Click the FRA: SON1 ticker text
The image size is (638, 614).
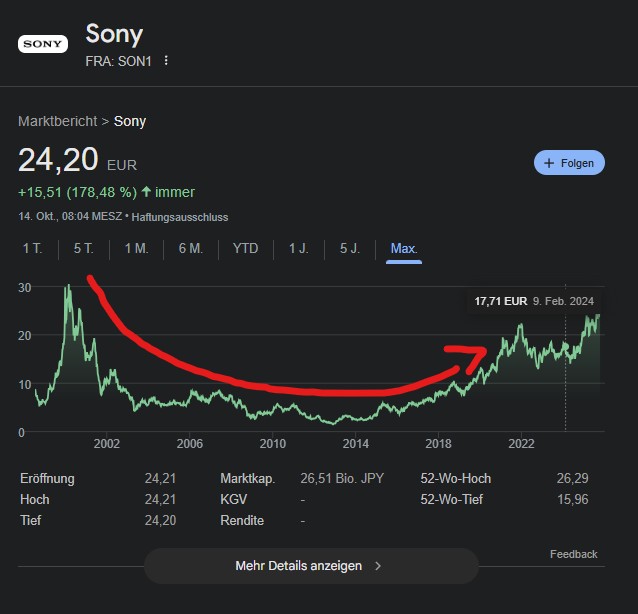(118, 61)
